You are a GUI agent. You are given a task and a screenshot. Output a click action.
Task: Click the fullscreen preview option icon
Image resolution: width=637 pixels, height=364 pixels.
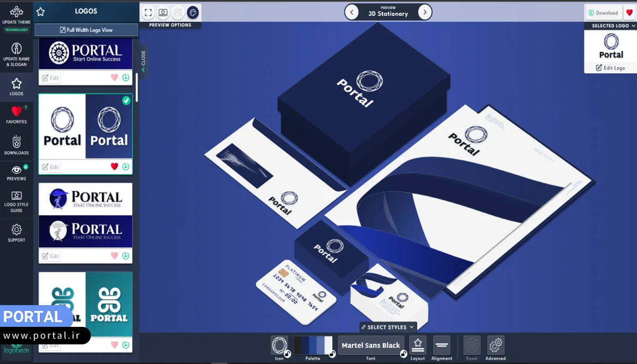coord(148,13)
